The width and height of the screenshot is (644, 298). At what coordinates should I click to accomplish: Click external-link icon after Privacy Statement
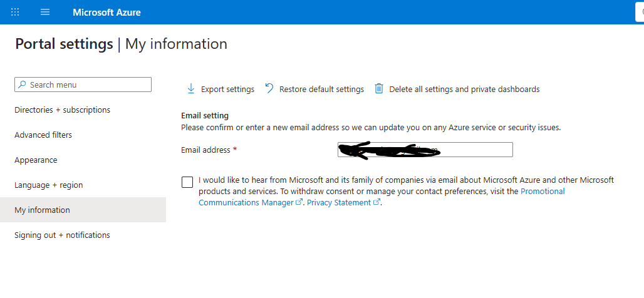[x=377, y=202]
